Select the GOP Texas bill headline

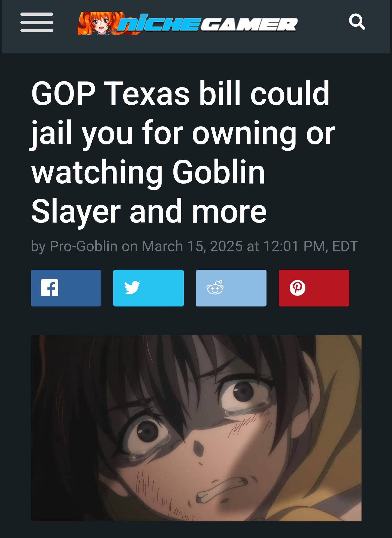(183, 152)
